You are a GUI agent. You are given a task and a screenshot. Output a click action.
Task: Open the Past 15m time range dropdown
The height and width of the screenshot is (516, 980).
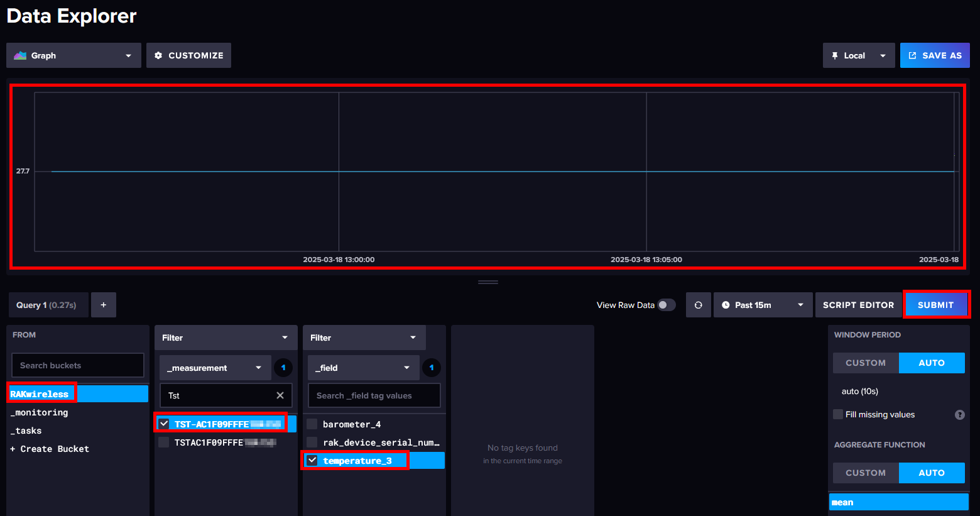tap(763, 305)
